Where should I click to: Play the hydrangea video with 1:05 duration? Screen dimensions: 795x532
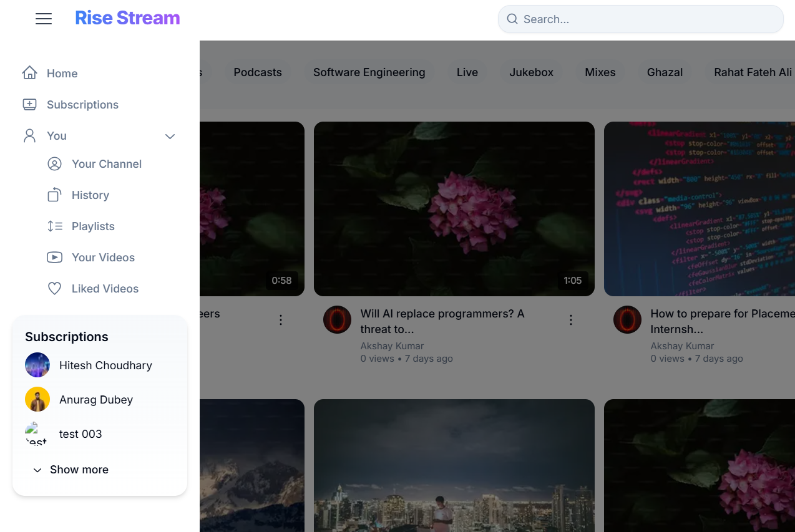point(454,208)
